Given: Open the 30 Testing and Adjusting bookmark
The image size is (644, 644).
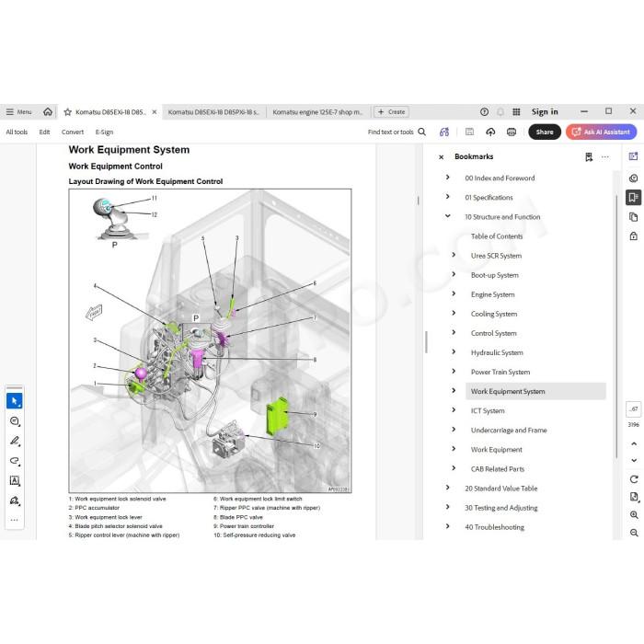Looking at the screenshot, I should pyautogui.click(x=501, y=508).
